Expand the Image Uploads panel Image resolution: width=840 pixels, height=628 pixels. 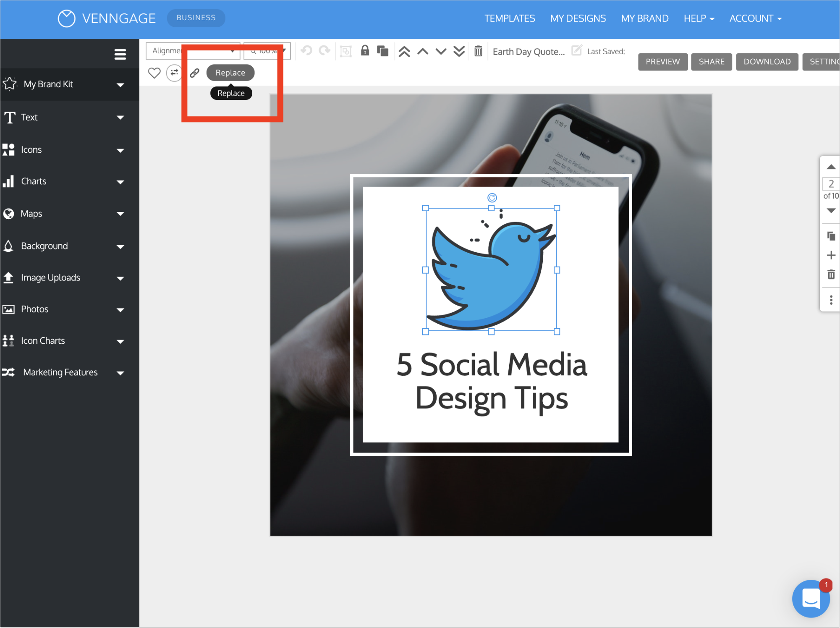(x=69, y=277)
